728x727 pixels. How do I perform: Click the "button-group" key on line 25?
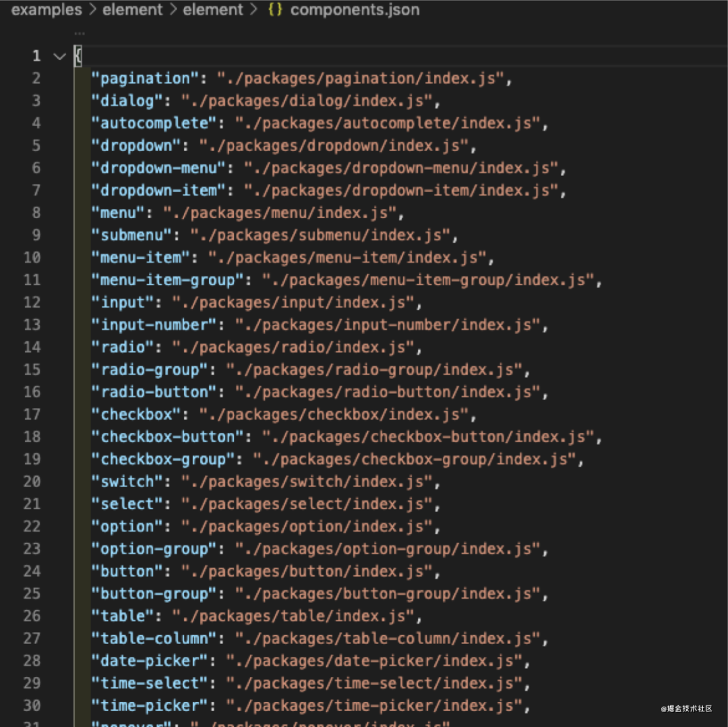click(154, 593)
